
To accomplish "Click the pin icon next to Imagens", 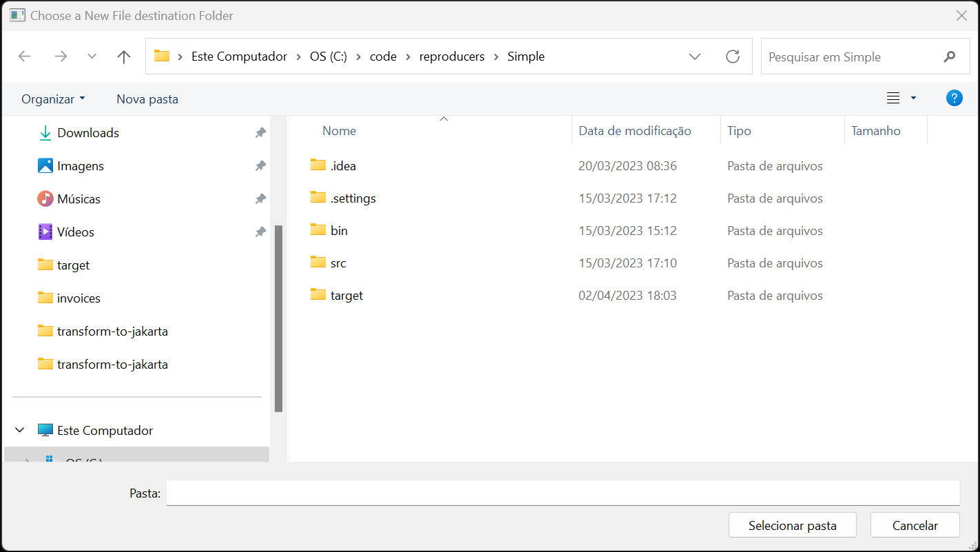I will coord(260,165).
